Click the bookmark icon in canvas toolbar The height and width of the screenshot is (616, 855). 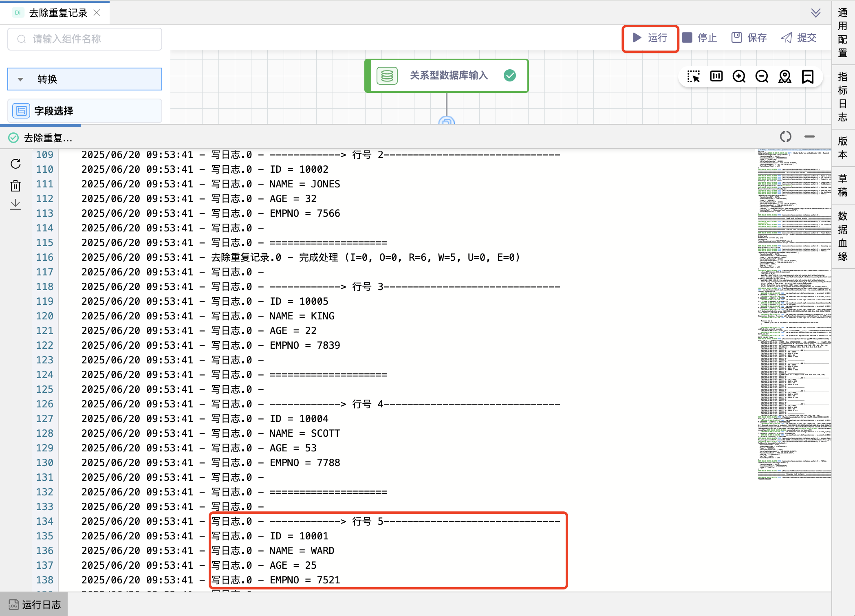pos(807,76)
